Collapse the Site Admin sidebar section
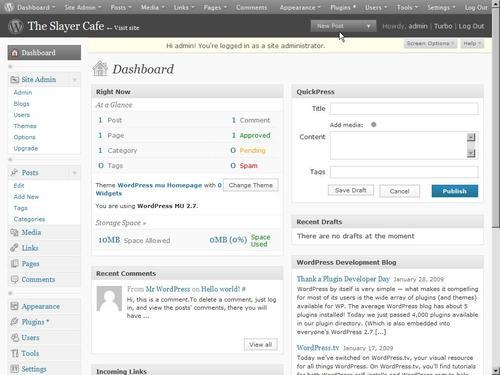 pyautogui.click(x=75, y=80)
